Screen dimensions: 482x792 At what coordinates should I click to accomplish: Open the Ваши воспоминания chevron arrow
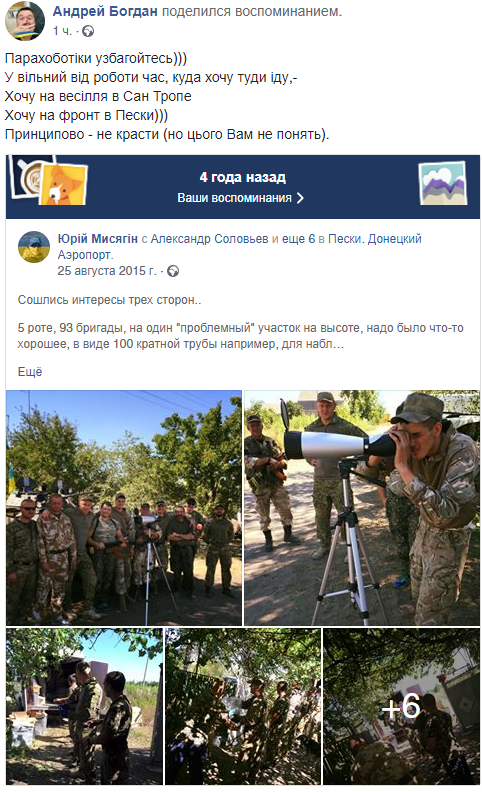click(301, 198)
